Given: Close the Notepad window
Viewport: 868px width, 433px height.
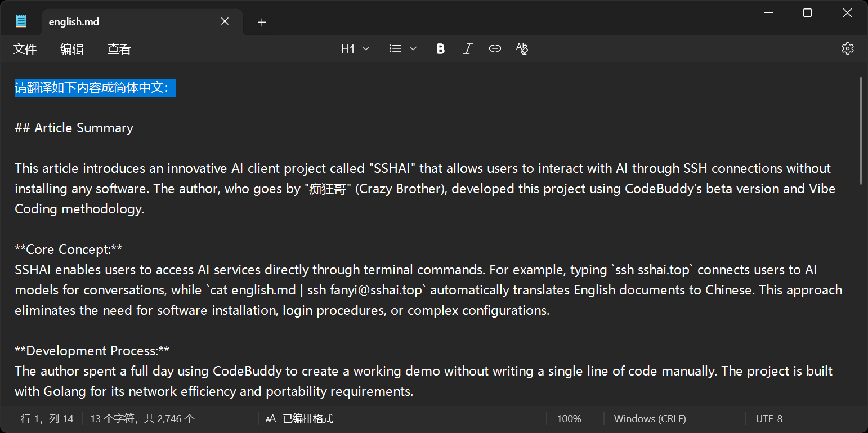Looking at the screenshot, I should (x=847, y=13).
